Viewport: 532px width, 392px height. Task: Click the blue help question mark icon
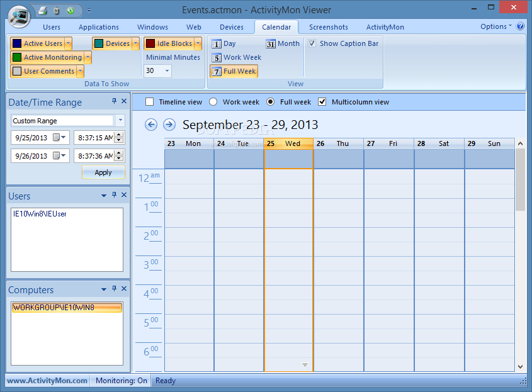point(520,26)
